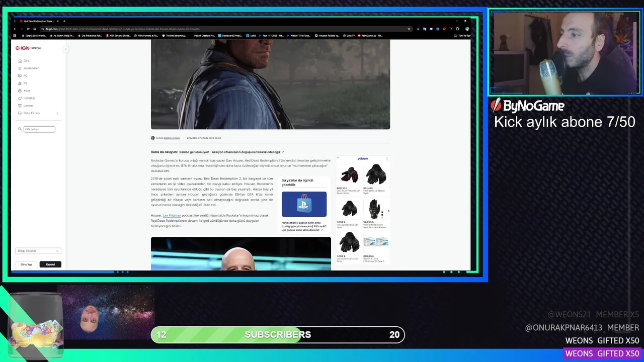Click the browser forward arrow
The image size is (644, 362).
pos(22,29)
